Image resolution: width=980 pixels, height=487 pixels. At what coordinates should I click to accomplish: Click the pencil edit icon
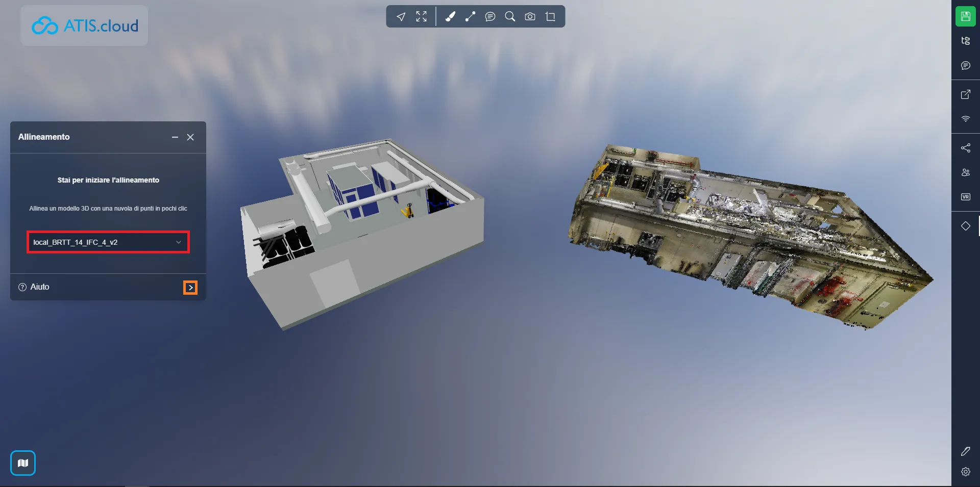pyautogui.click(x=966, y=451)
